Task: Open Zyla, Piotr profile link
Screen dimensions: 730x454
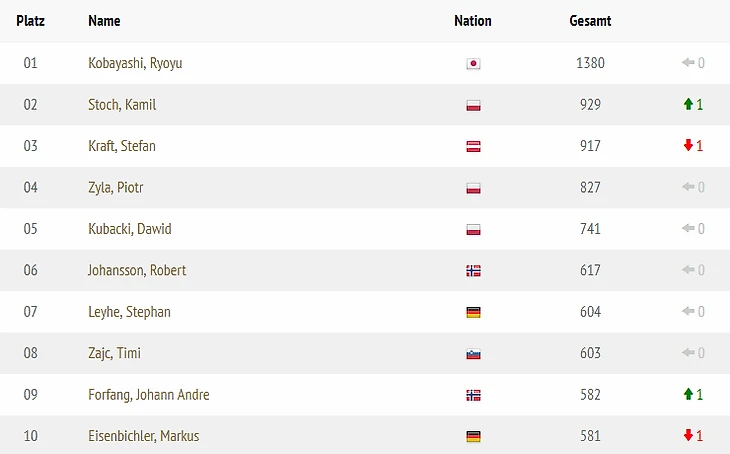Action: point(116,187)
